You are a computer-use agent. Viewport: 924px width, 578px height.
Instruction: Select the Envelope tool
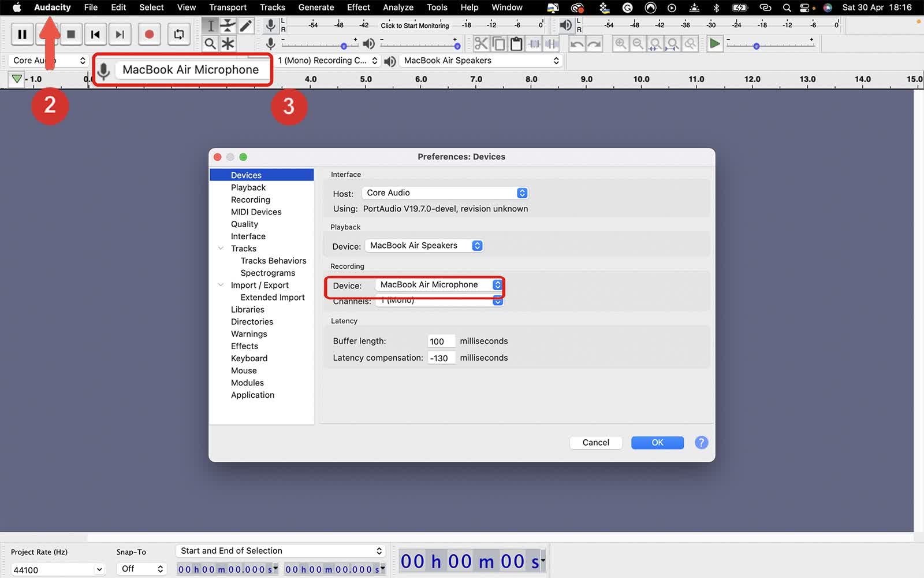click(228, 25)
